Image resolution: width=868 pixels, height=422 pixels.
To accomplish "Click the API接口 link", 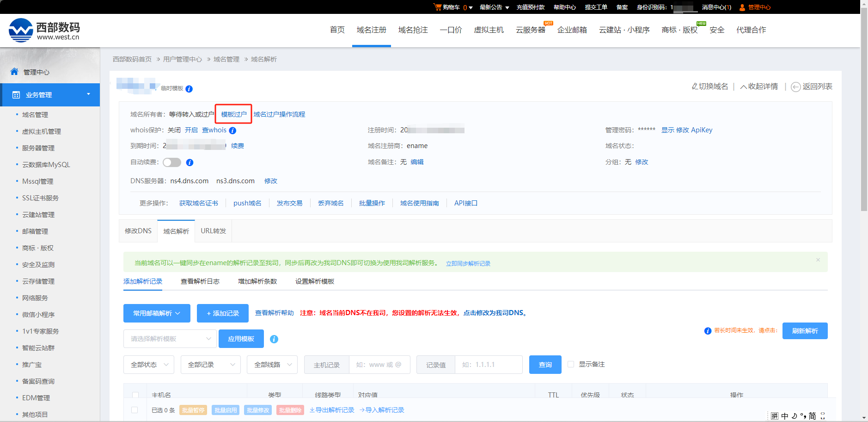I will (466, 203).
